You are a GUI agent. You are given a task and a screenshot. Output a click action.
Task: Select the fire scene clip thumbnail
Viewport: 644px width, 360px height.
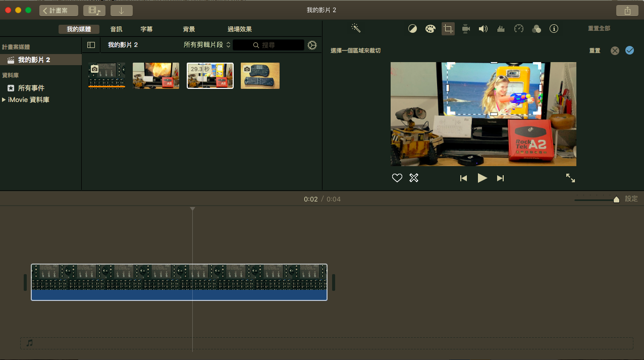pyautogui.click(x=156, y=76)
